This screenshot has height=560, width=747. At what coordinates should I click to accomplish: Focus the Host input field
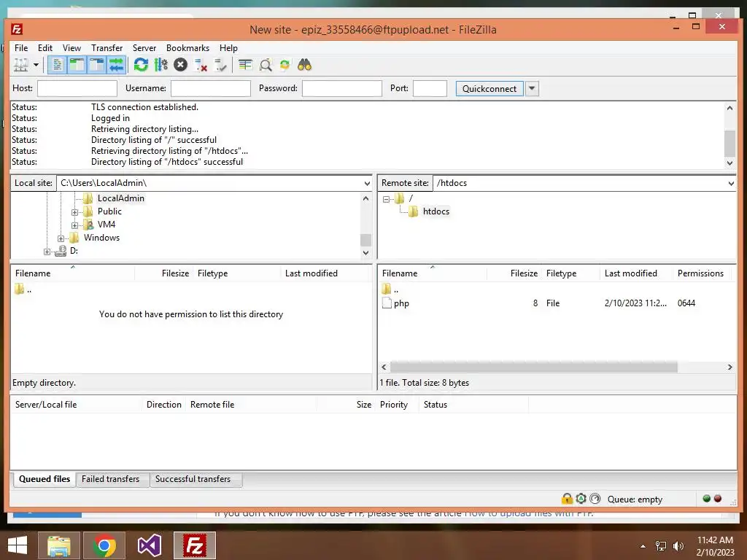click(77, 88)
